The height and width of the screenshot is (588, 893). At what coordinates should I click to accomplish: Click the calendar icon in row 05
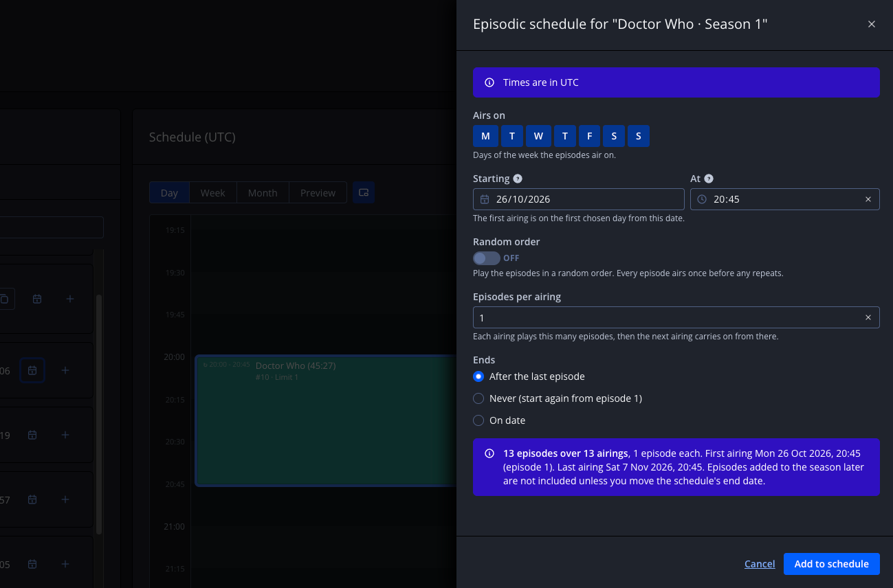tap(32, 564)
